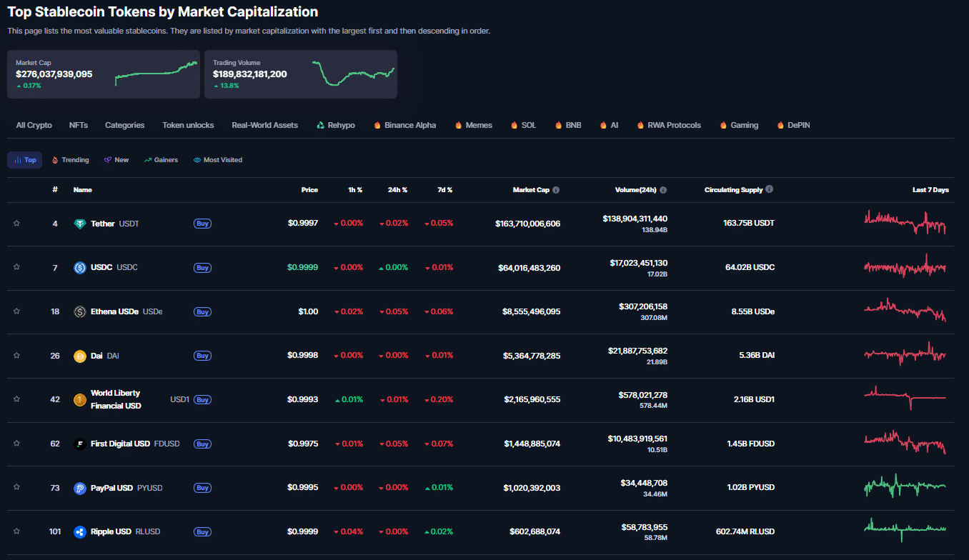Go to Token unlocks
Screen dimensions: 969x560
point(188,125)
